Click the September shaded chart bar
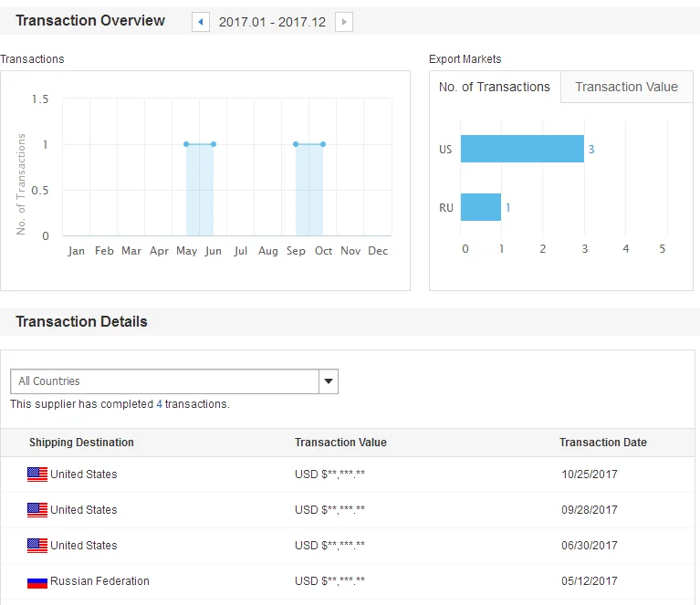The image size is (700, 605). pyautogui.click(x=309, y=190)
